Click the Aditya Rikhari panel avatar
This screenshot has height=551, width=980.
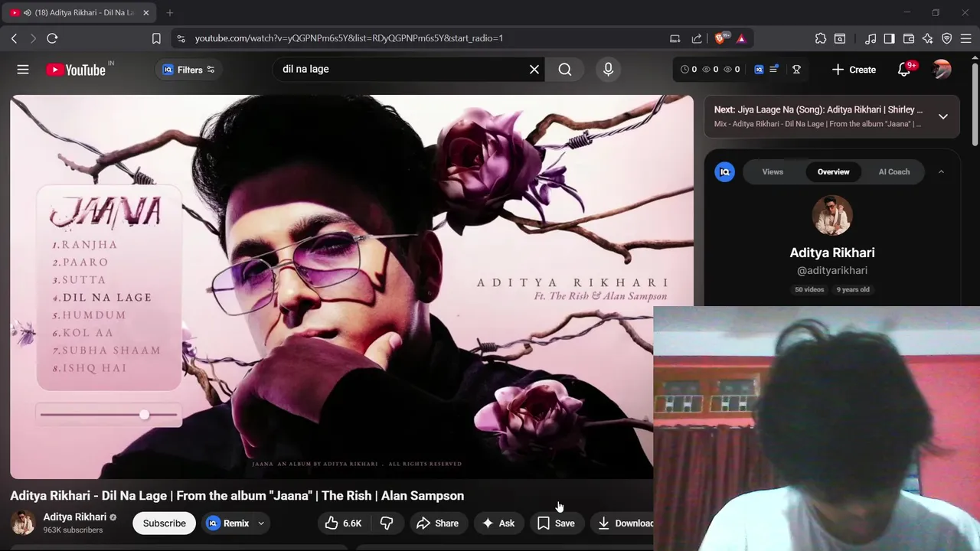point(832,215)
